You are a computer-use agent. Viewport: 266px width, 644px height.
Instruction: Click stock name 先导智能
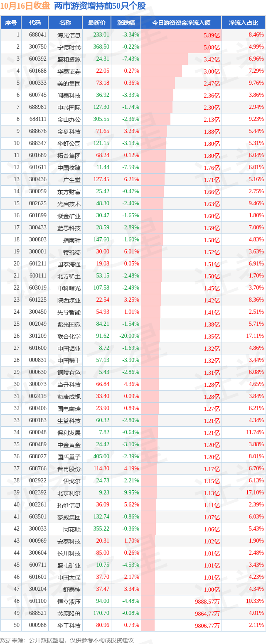point(69,312)
